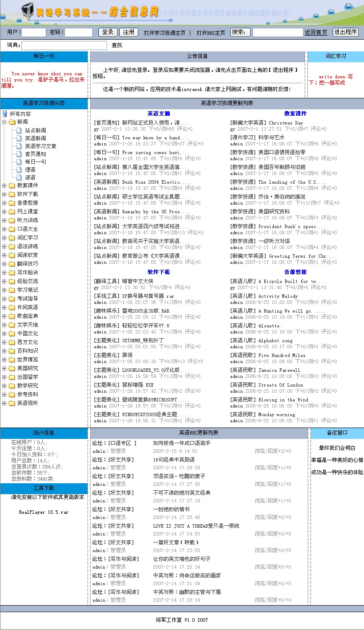Click the folder icon for 软件下载
Screen dimensions: 364x630
coord(12,194)
